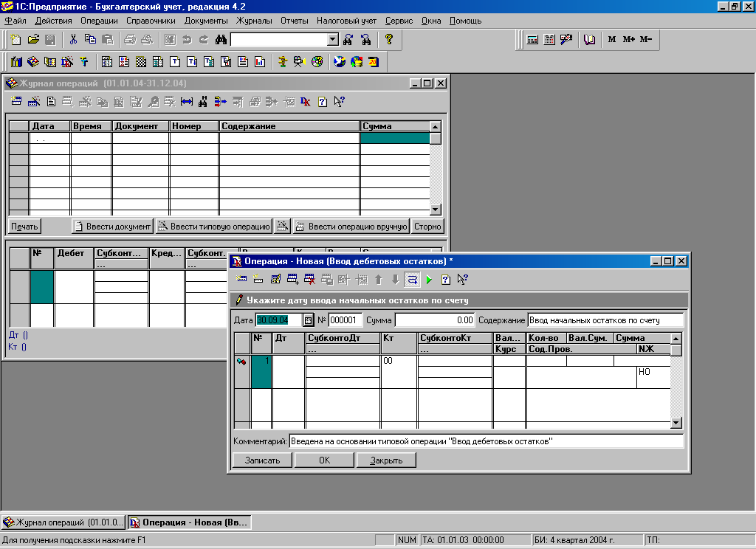Screen dimensions: 756x549
Task: Click Copy posting plus icon in Операция toolbar
Action: 292,279
